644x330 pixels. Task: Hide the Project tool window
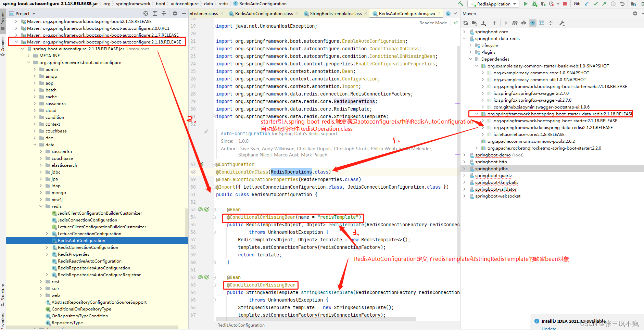click(x=184, y=13)
